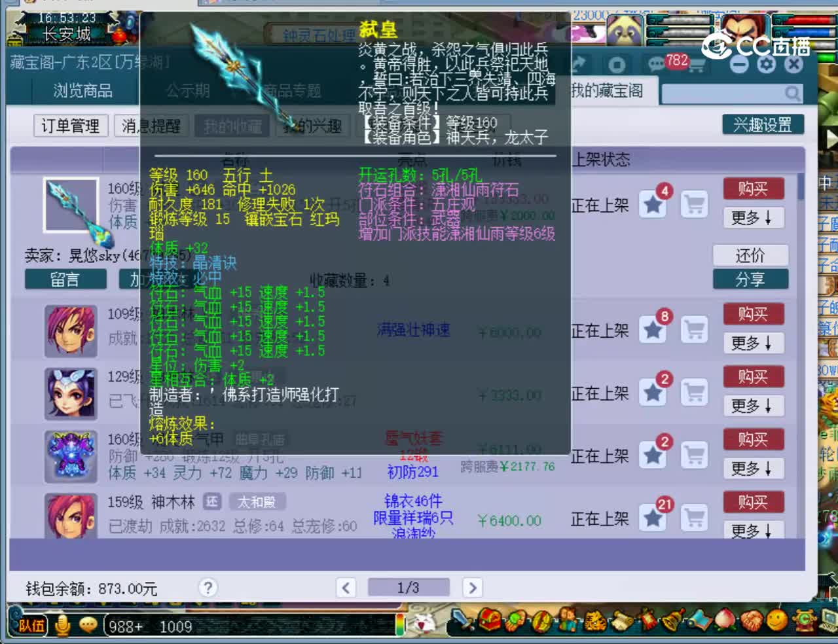The height and width of the screenshot is (644, 838).
Task: Toggle favorite star on the 初防291 row
Action: coord(653,455)
